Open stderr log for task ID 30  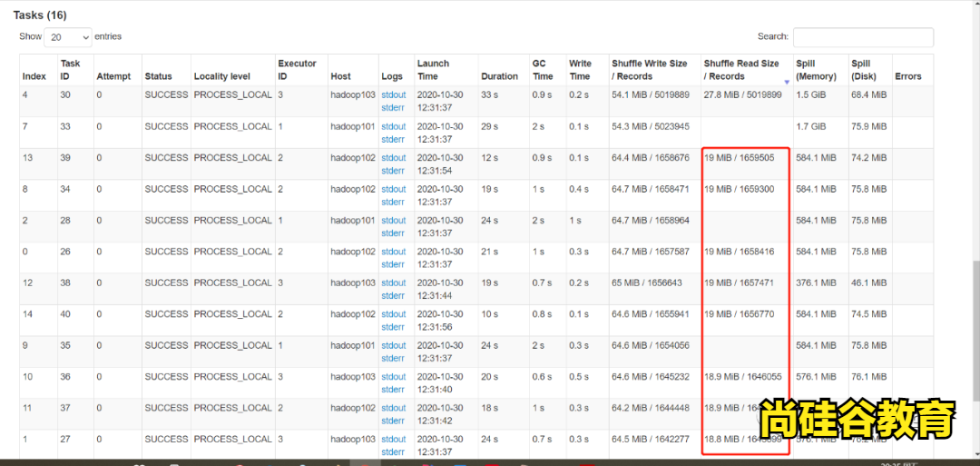[393, 107]
